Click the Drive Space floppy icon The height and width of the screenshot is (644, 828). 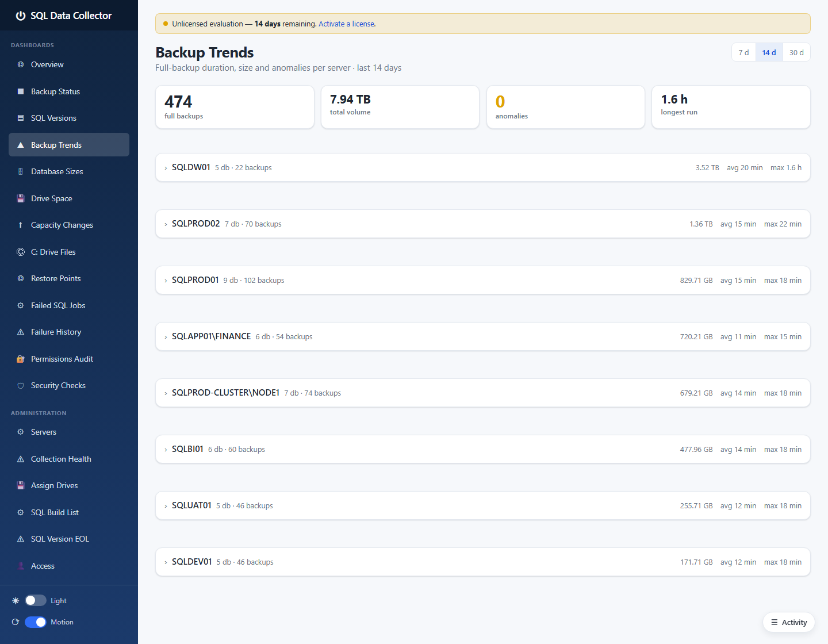coord(21,198)
